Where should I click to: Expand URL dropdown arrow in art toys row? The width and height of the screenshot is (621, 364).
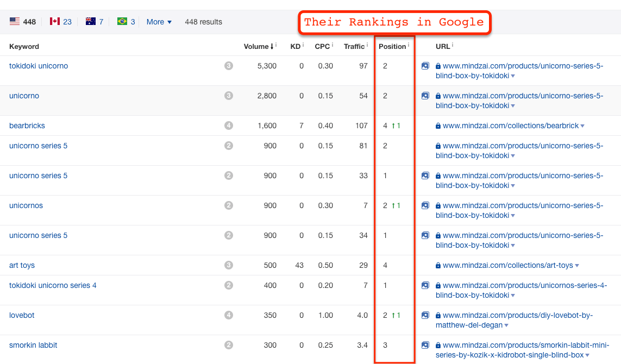point(577,265)
